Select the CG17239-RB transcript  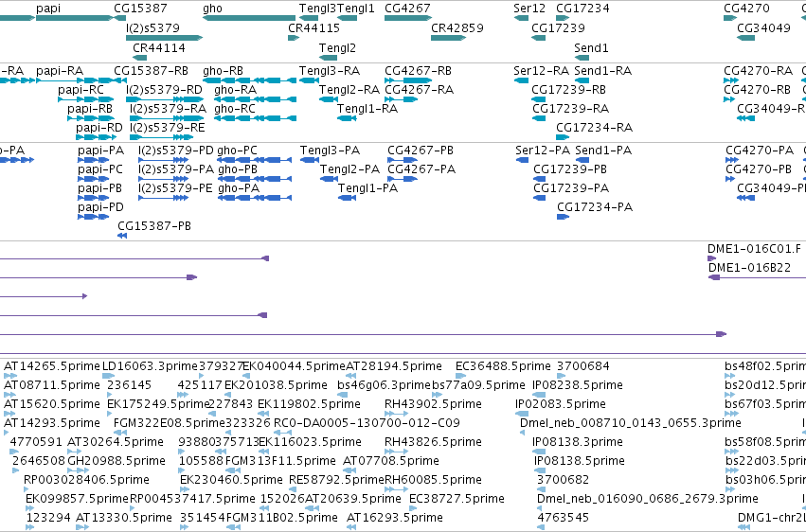(x=539, y=99)
